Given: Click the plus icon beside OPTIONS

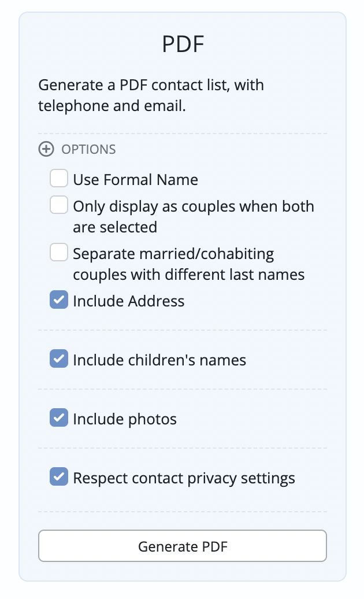Looking at the screenshot, I should 46,149.
